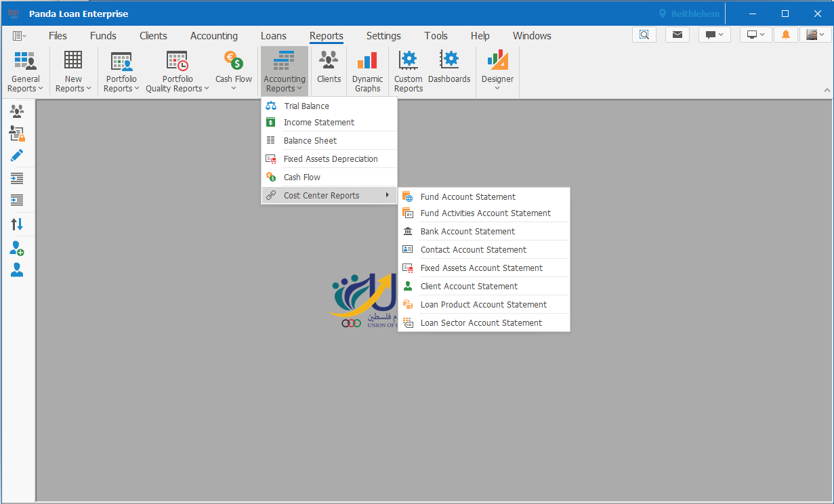Open the Files menu
The image size is (834, 504).
click(x=58, y=36)
